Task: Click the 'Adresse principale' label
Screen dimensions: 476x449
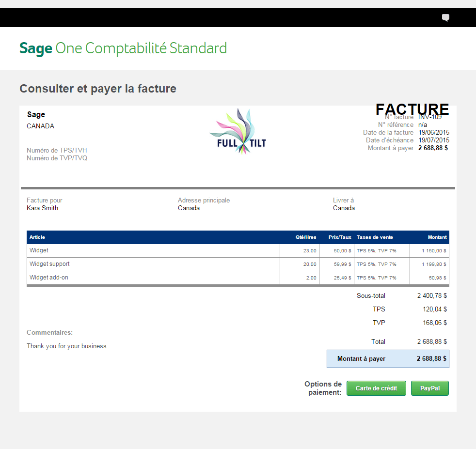Action: pos(204,200)
